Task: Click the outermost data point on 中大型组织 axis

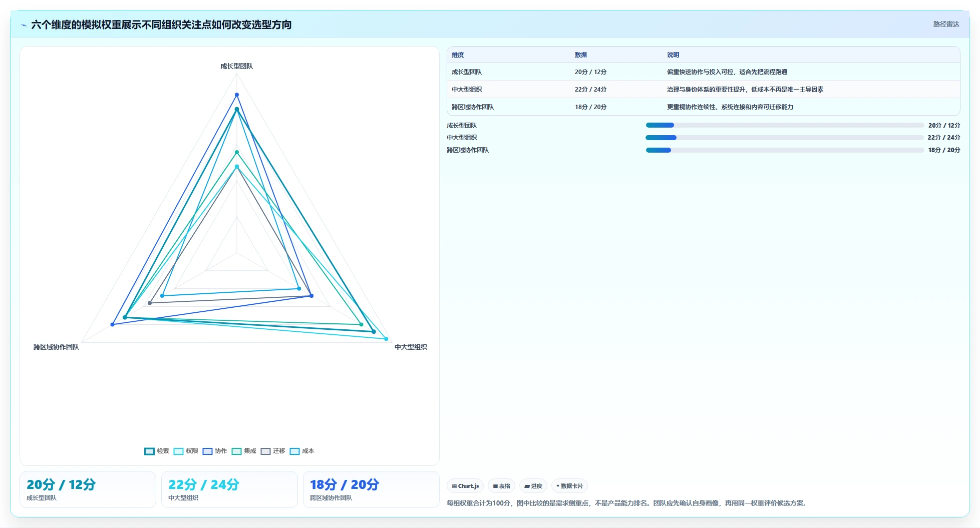Action: click(x=386, y=339)
